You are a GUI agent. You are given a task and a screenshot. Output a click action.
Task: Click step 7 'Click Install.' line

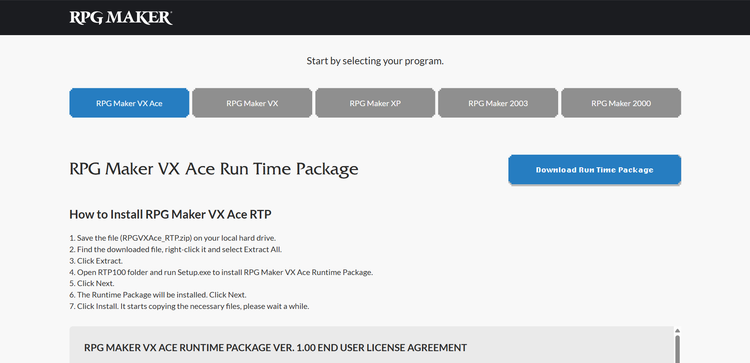coord(189,306)
